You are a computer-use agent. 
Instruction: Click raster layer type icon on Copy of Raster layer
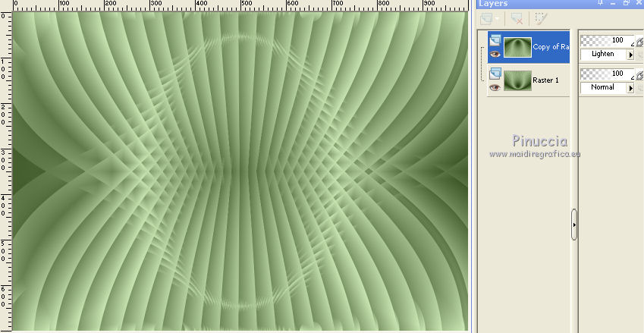[x=495, y=41]
